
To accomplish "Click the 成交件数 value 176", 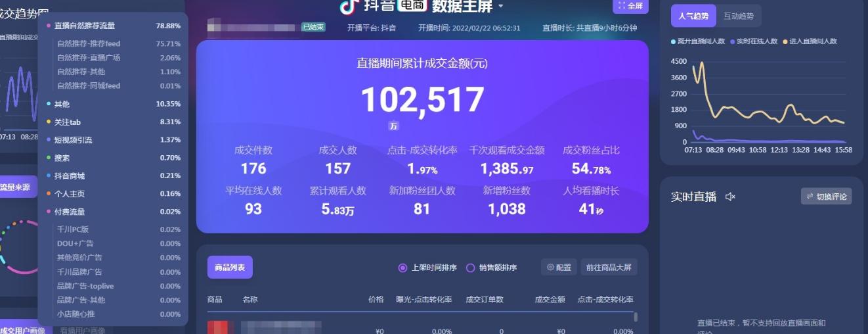I will (x=253, y=168).
